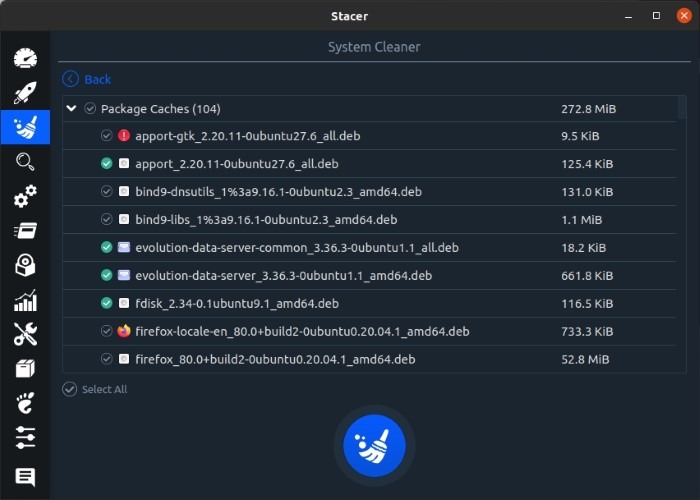Open Gnome Settings footprint icon
Screen dimensions: 700x500
(x=25, y=403)
